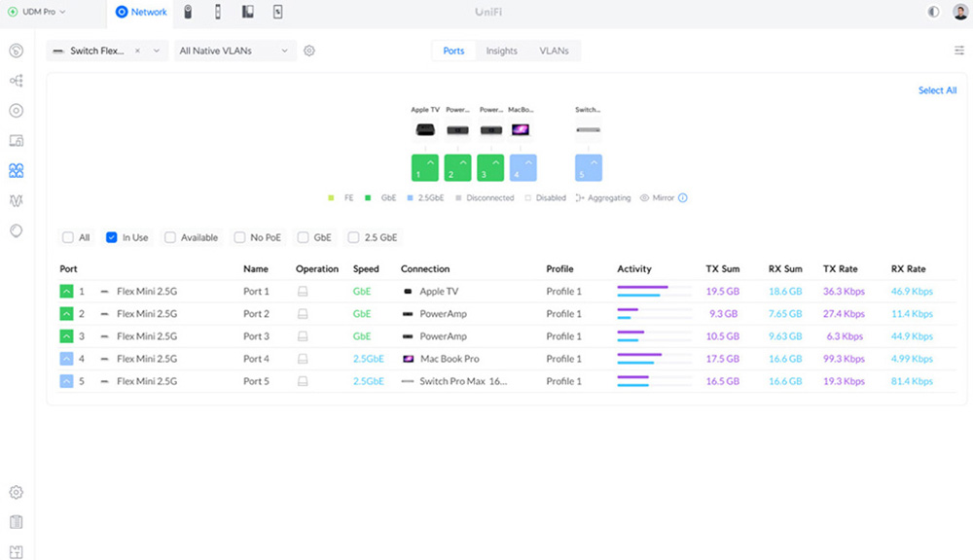The height and width of the screenshot is (560, 973).
Task: Open the Innerspace floorplan sidebar icon
Action: pyautogui.click(x=17, y=552)
